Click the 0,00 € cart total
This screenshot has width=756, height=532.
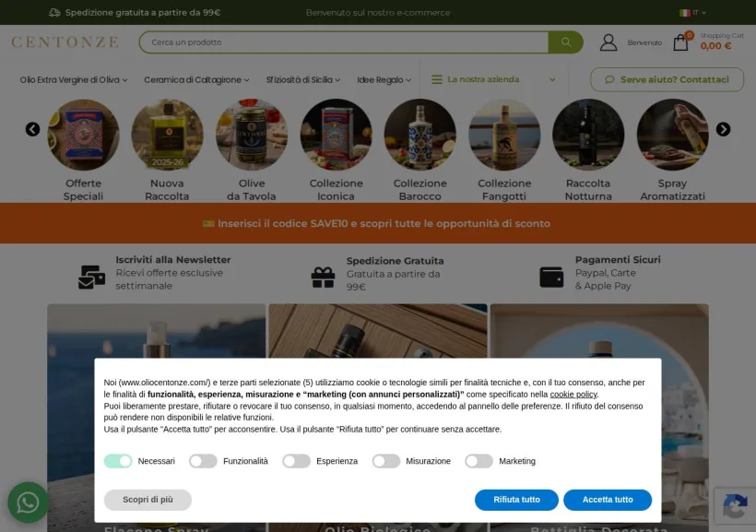715,46
